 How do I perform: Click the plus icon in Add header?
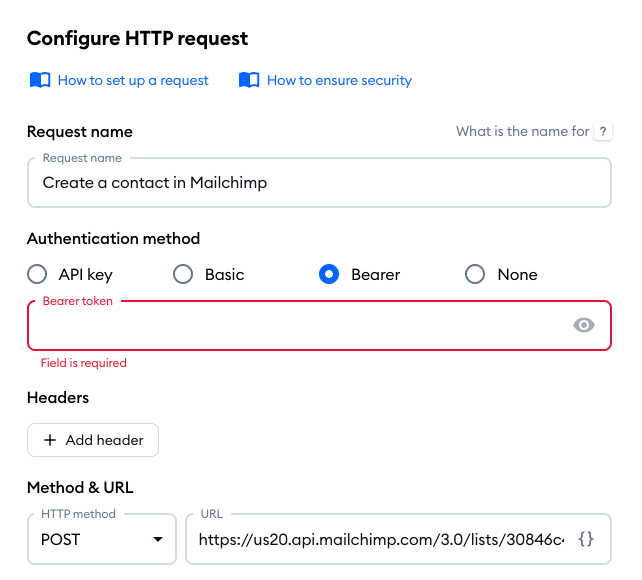point(50,440)
